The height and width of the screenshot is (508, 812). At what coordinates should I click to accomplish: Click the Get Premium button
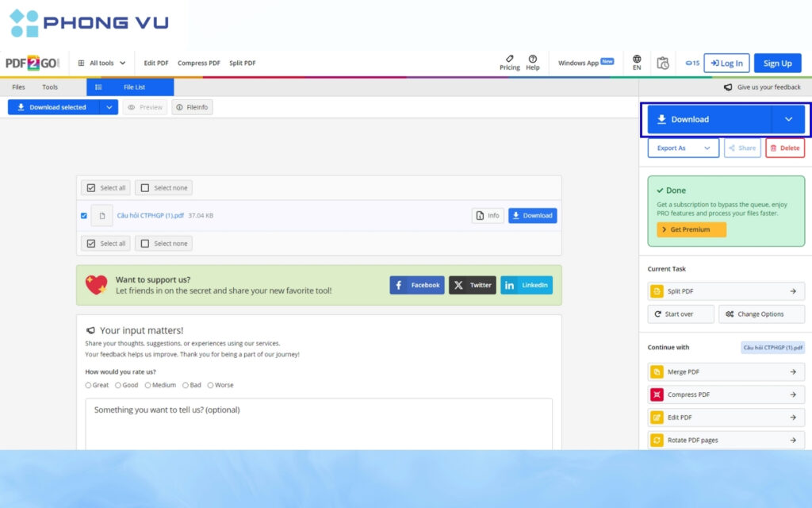(x=691, y=229)
